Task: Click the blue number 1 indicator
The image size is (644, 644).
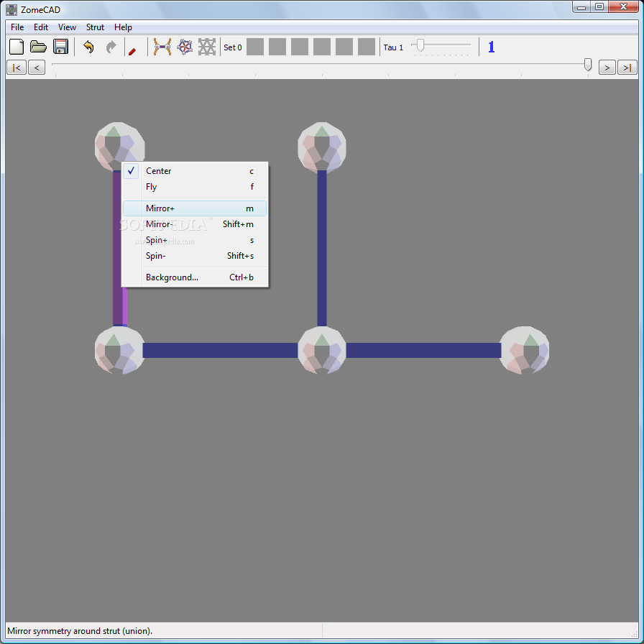Action: 491,47
